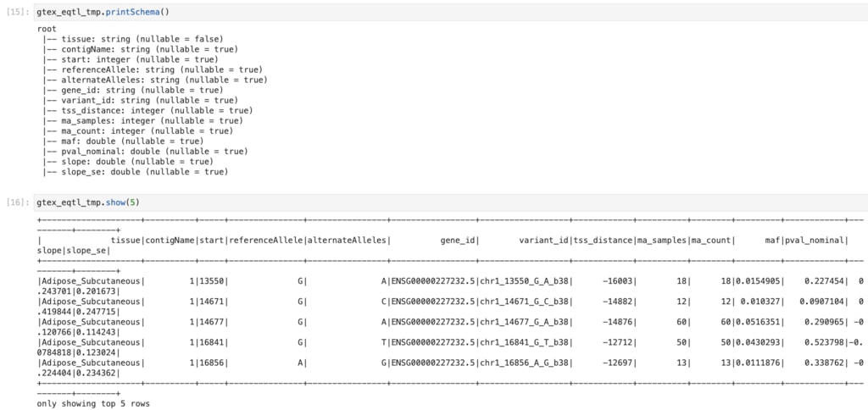Click the -14882 tss_distance value

pos(616,301)
